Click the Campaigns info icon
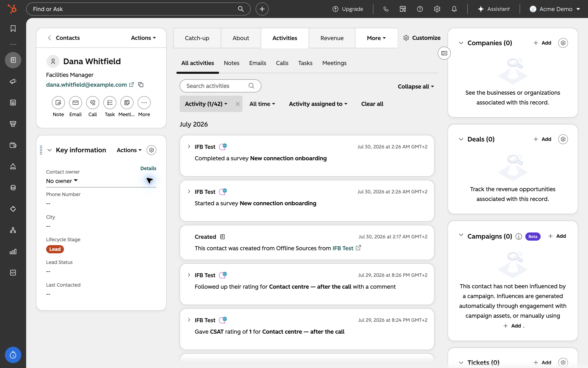Viewport: 588px width, 368px height. click(x=519, y=236)
